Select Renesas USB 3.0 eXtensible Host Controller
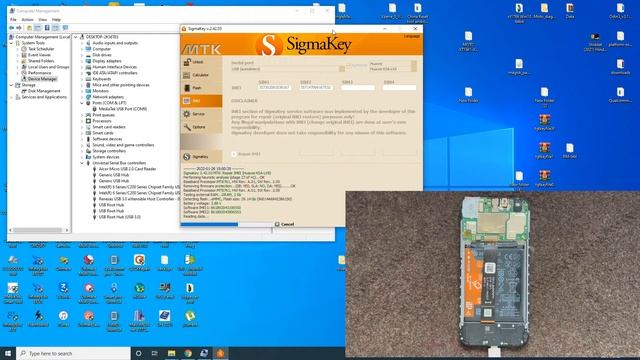This screenshot has height=360, width=640. coord(139,199)
